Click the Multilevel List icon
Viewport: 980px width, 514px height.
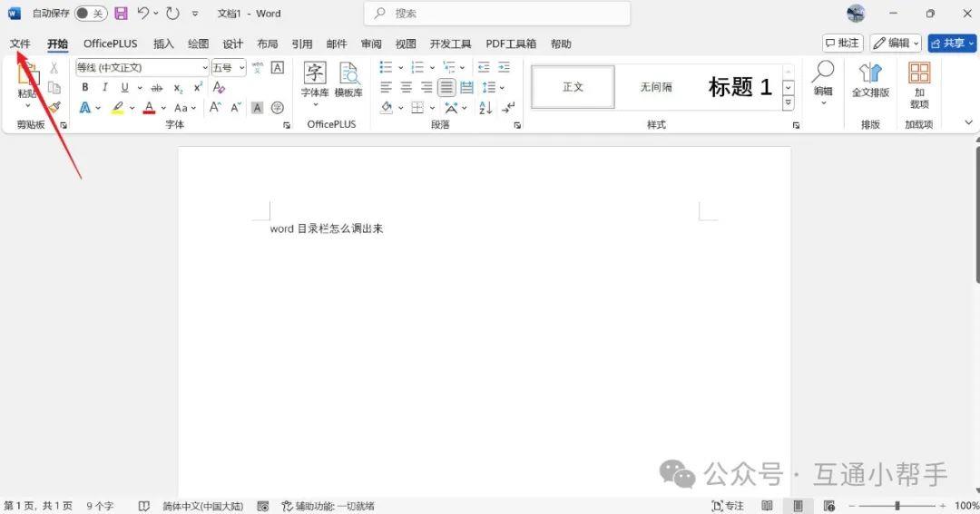click(449, 67)
